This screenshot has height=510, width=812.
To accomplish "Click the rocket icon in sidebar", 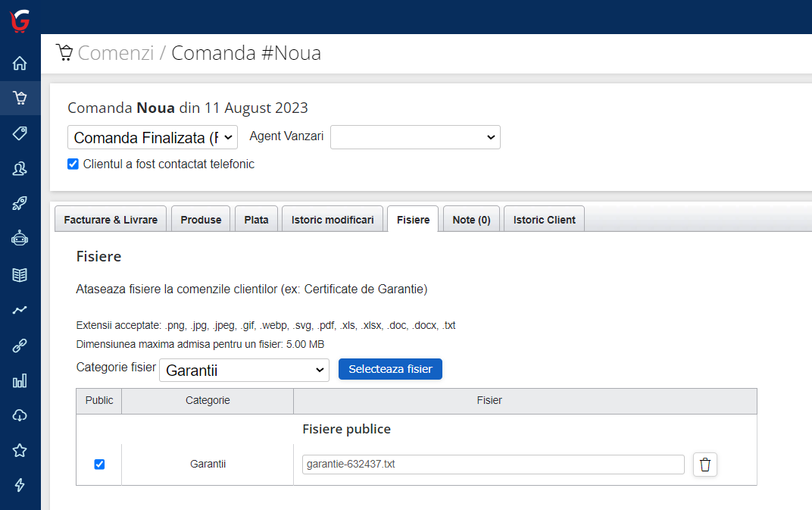I will coord(20,204).
